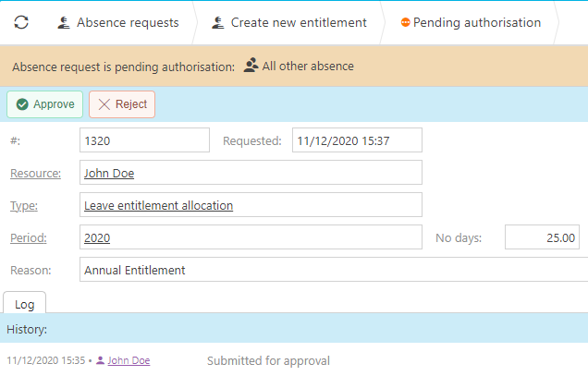Image resolution: width=588 pixels, height=376 pixels.
Task: Click the Create new entitlement icon
Action: (217, 22)
